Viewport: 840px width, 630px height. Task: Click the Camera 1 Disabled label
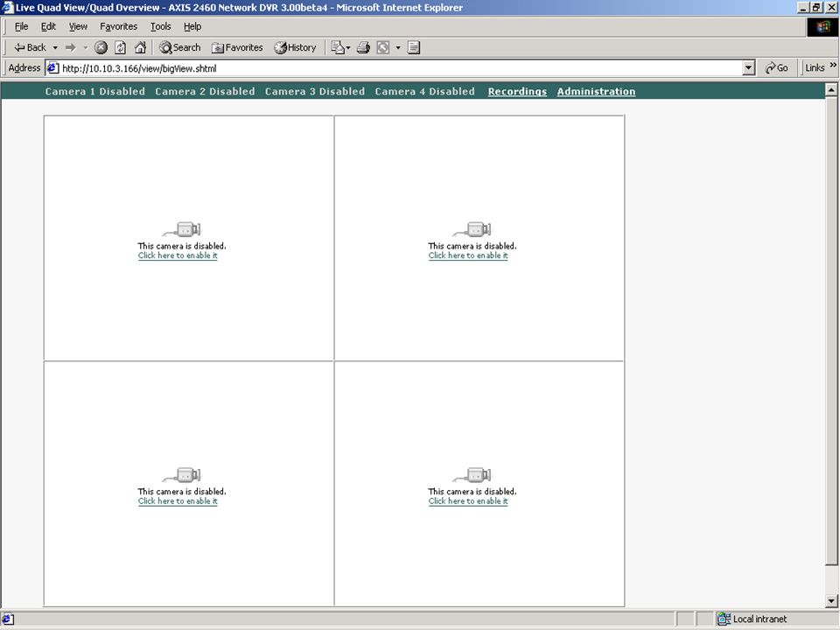point(94,92)
